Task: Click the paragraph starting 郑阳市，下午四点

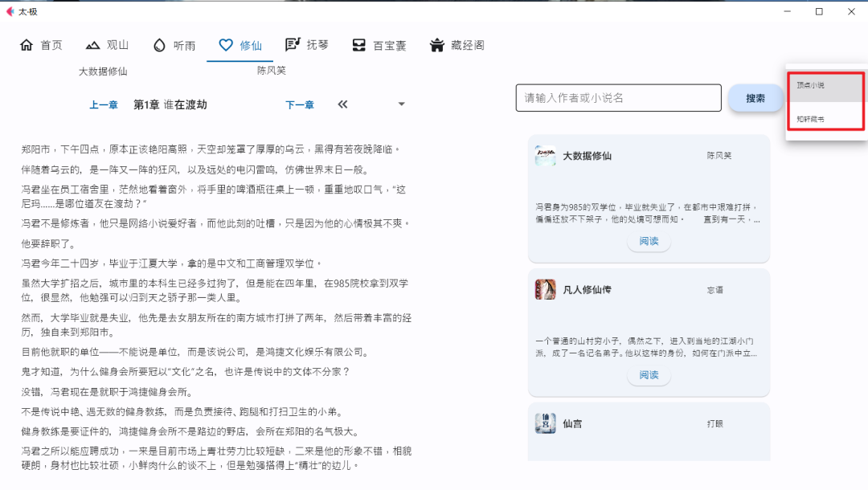Action: [x=211, y=149]
